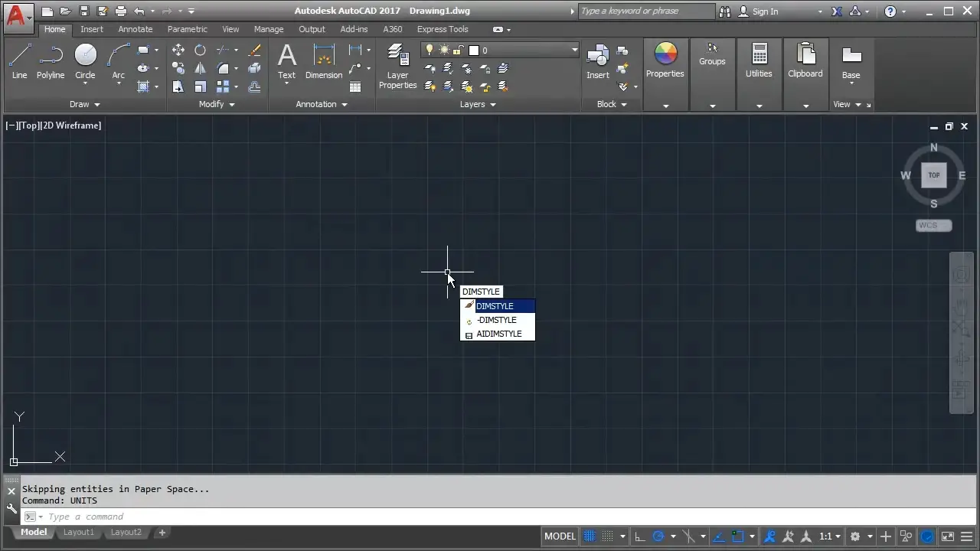Select -DIMSTYLE command suggestion
Image resolution: width=980 pixels, height=551 pixels.
(498, 320)
